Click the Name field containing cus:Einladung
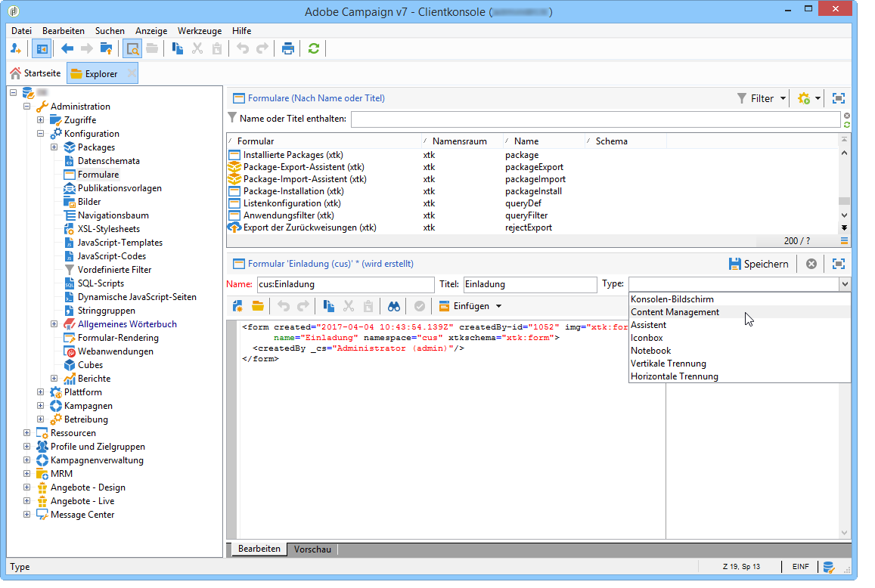 346,284
